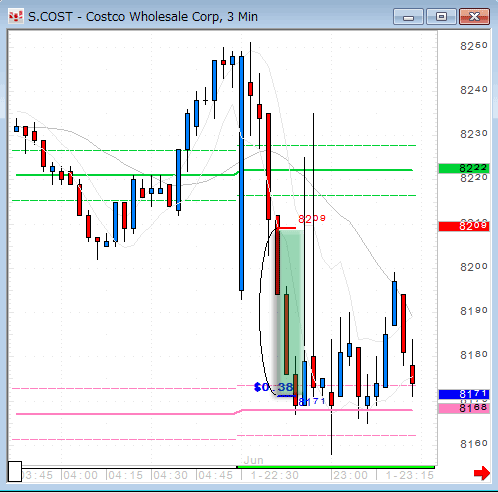This screenshot has width=498, height=493.
Task: Click the pink 8168 price axis label
Action: pyautogui.click(x=464, y=408)
